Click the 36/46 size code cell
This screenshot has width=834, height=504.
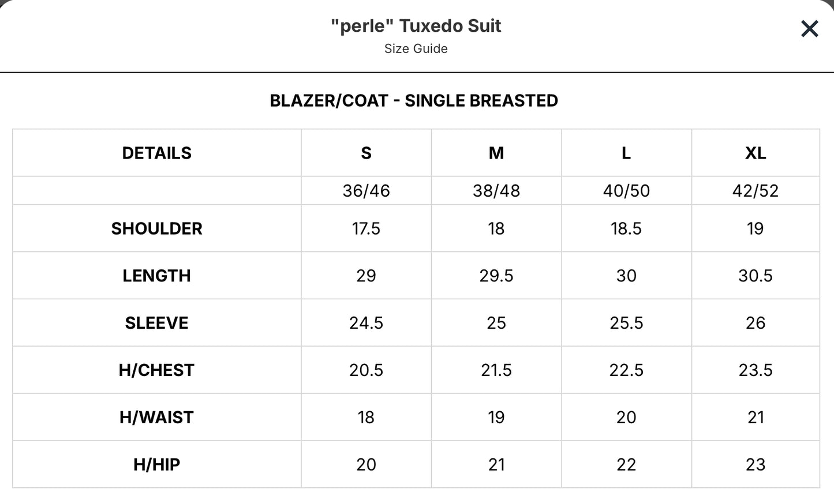point(366,190)
